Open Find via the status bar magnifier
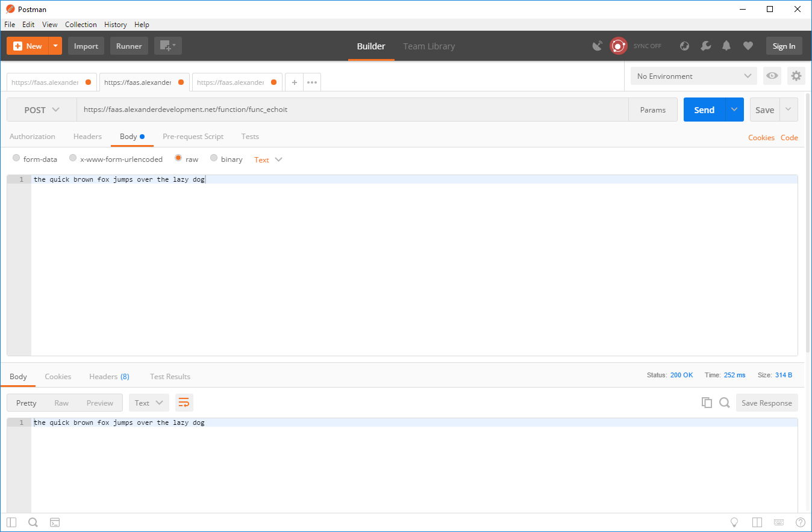This screenshot has height=532, width=812. [x=33, y=522]
